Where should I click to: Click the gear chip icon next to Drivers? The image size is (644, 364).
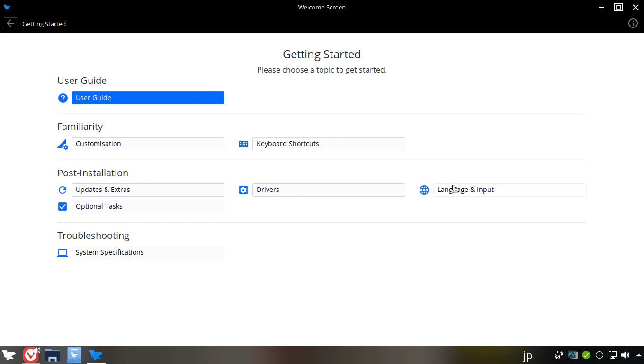tap(243, 190)
